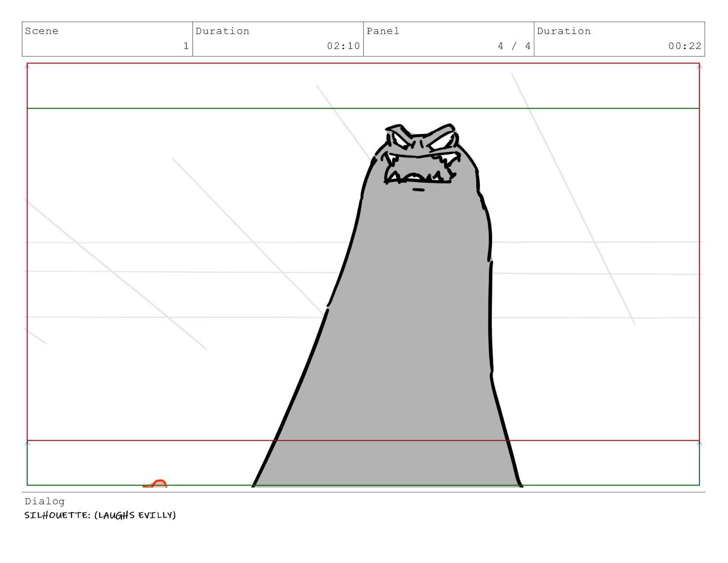Click the scene duration value 02:10
Screen dimensions: 728x563
click(x=343, y=46)
